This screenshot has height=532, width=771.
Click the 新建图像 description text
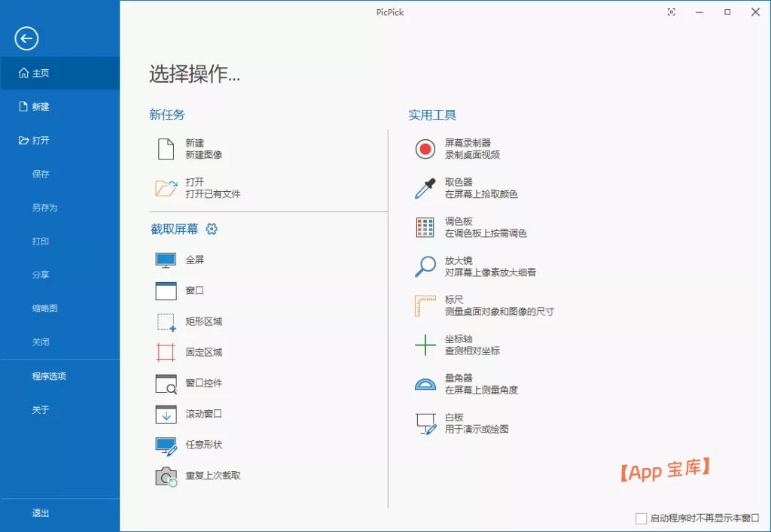(204, 155)
